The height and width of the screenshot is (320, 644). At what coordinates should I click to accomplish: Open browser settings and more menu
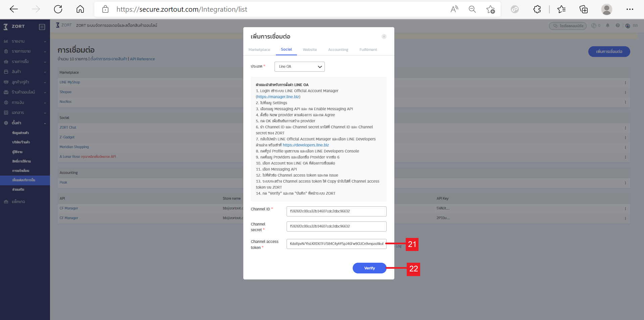coord(630,9)
